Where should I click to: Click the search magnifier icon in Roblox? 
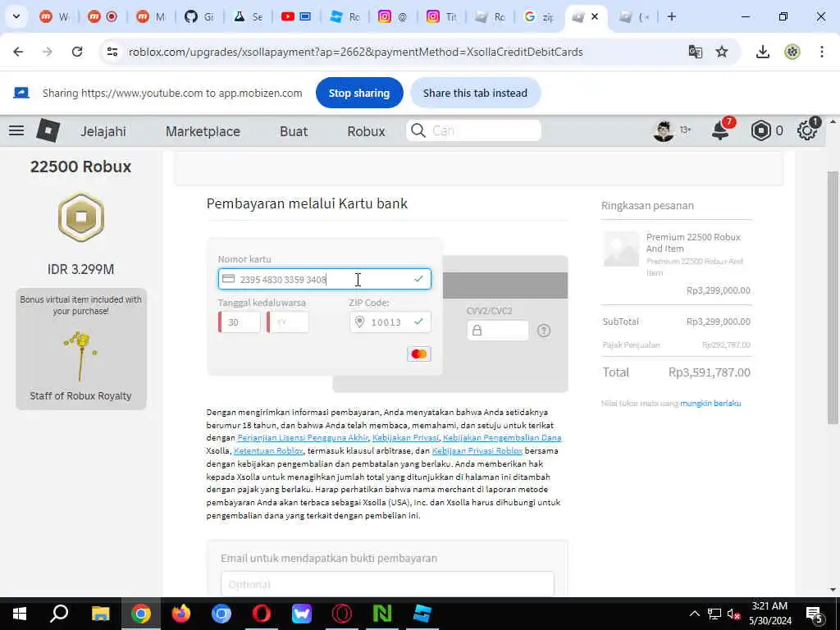point(418,130)
